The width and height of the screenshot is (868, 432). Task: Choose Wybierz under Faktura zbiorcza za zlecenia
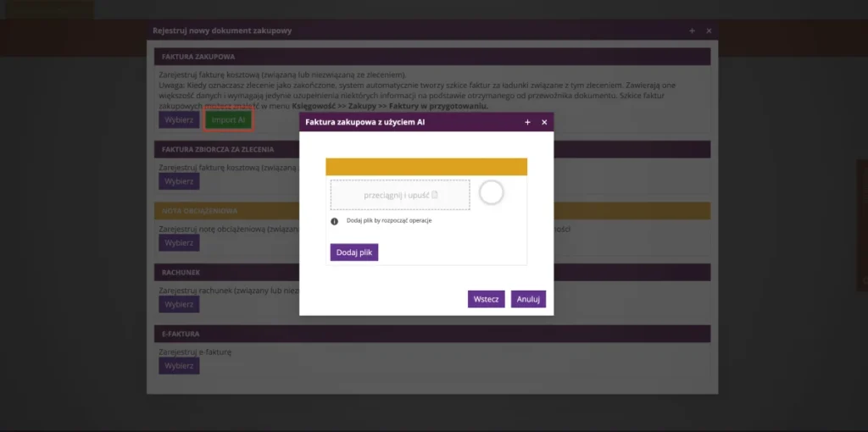tap(179, 181)
